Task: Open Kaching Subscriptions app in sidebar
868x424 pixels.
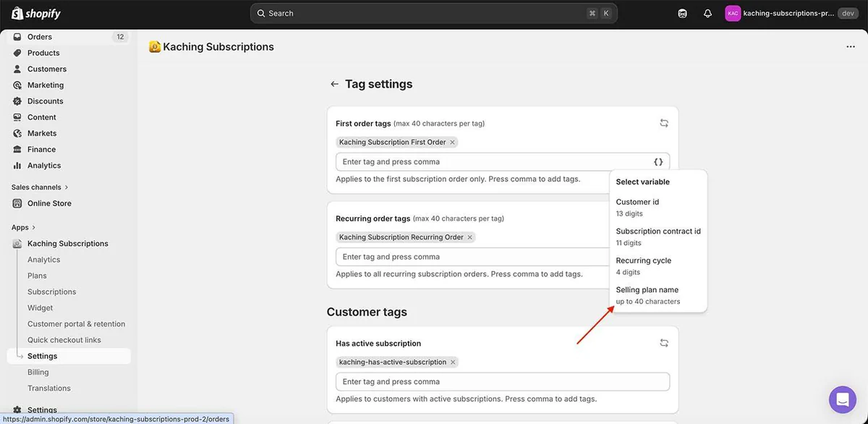Action: pyautogui.click(x=69, y=244)
